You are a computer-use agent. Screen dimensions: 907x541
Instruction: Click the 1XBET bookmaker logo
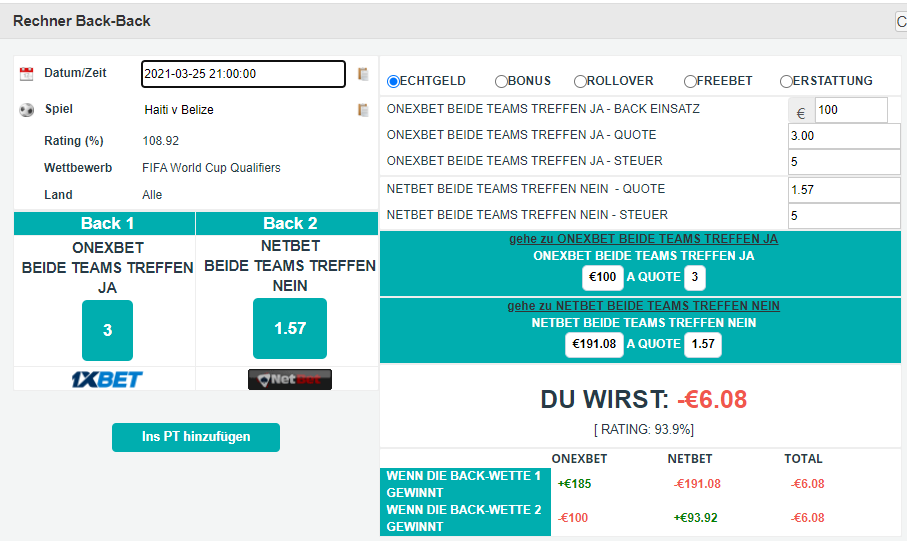tap(107, 380)
